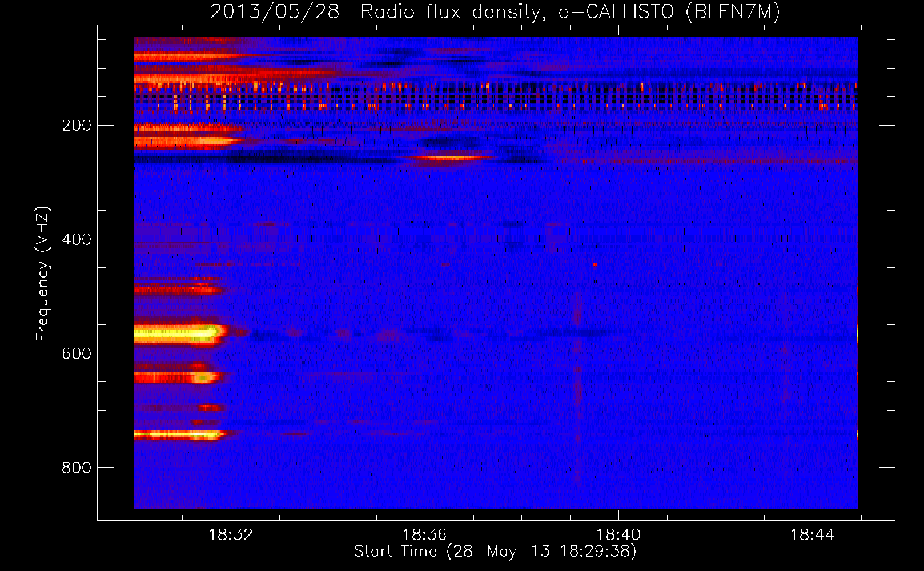
Task: Click the '18:32' time tick label
Action: pos(231,535)
